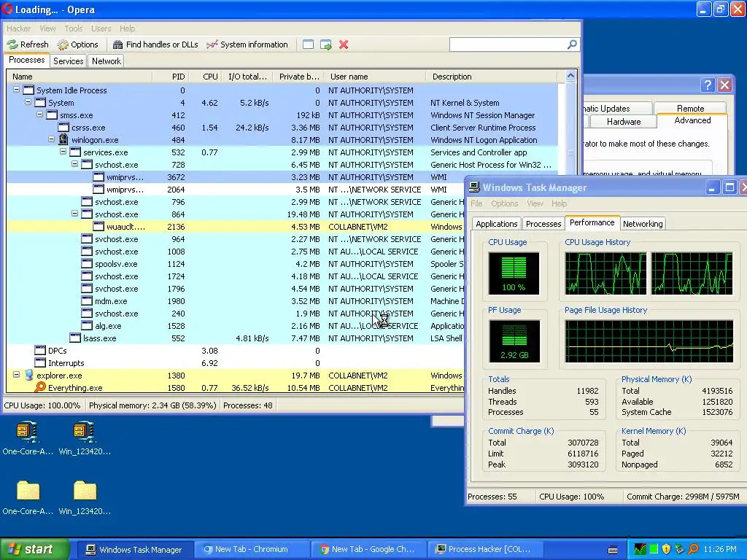
Task: Click the Start button
Action: pyautogui.click(x=34, y=549)
